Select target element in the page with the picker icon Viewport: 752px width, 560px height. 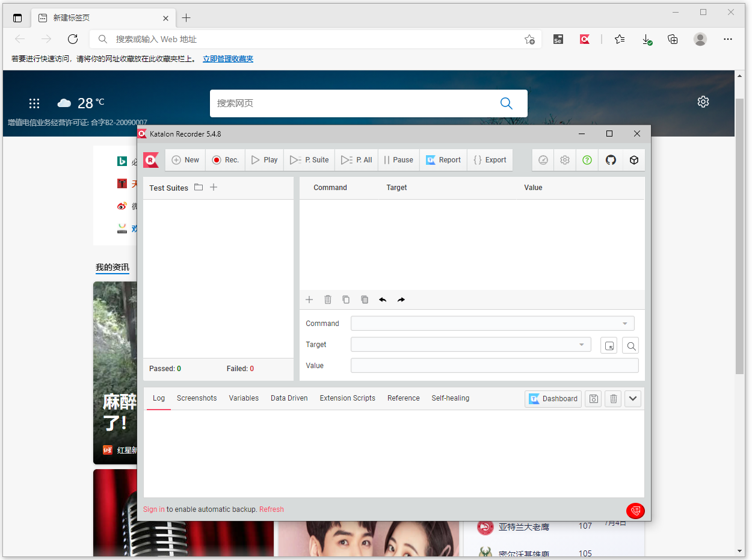coord(609,345)
